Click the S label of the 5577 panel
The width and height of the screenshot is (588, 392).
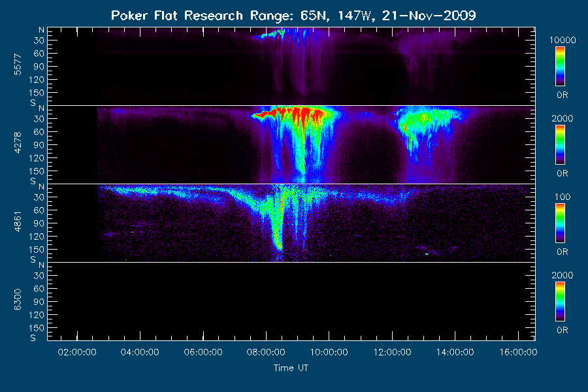(33, 103)
